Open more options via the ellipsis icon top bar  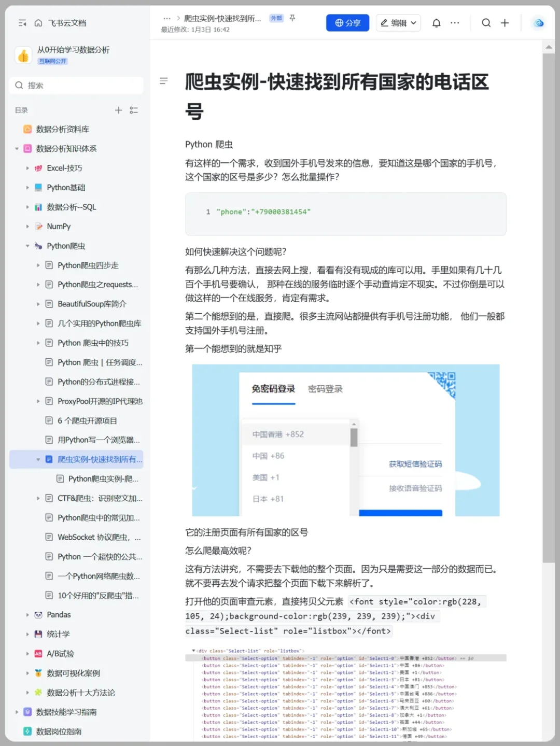(x=455, y=23)
